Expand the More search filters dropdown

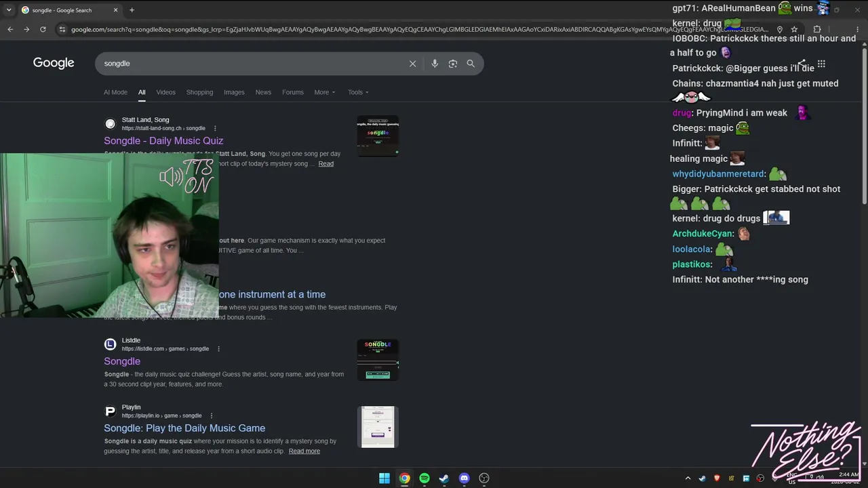pyautogui.click(x=325, y=92)
